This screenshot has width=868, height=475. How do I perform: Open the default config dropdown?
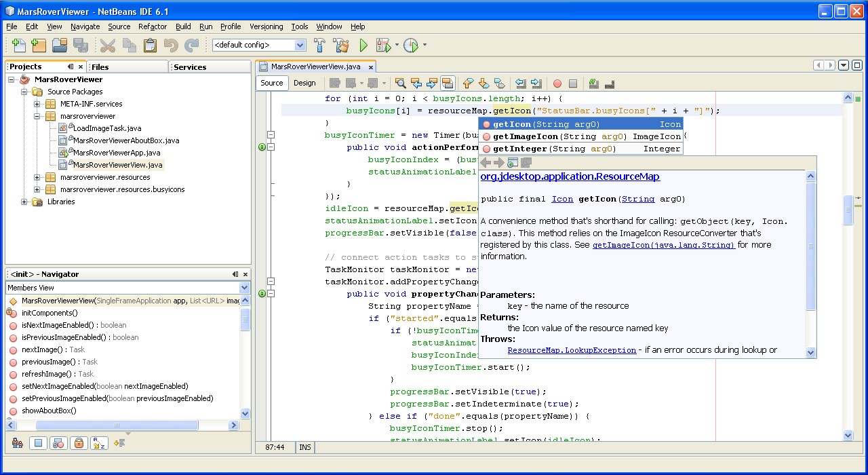[x=300, y=45]
